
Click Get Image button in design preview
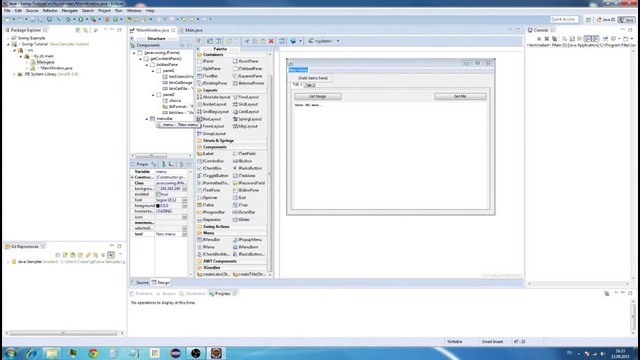(x=318, y=96)
